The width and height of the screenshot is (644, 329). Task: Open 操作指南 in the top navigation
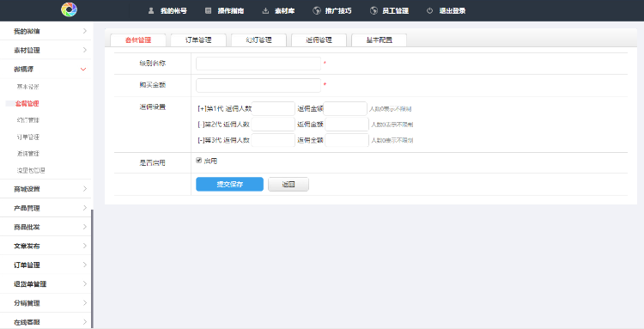(x=231, y=10)
